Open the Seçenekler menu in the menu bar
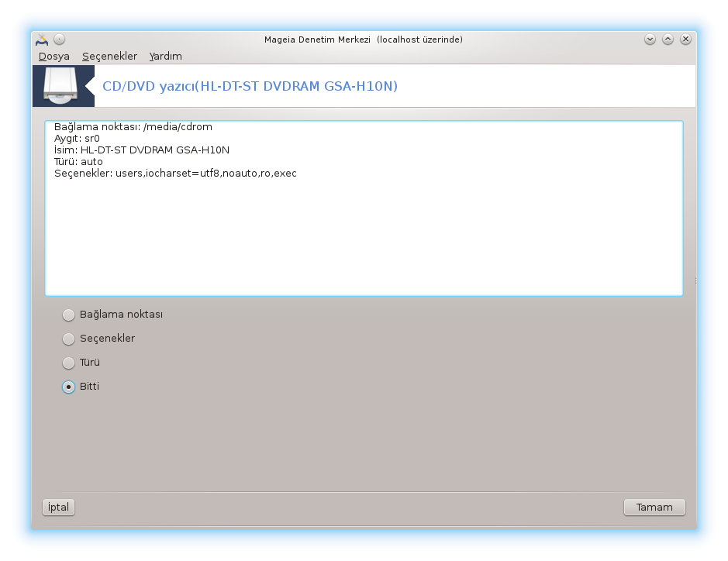 [x=109, y=56]
